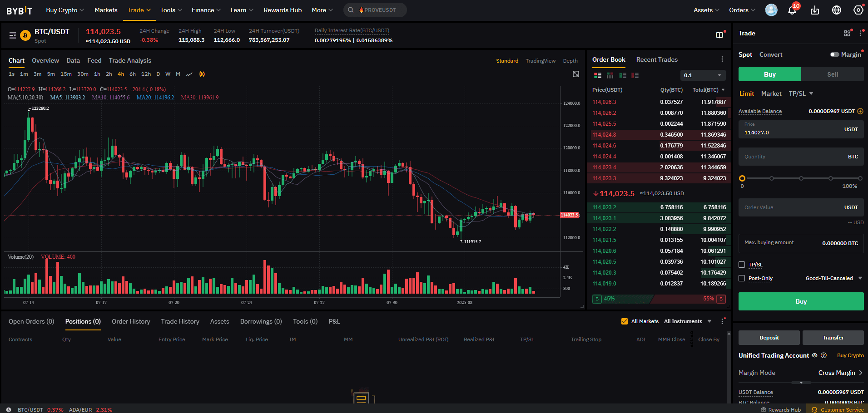Open Good-Till-Canceled dropdown
Screen dimensions: 868x413
[834, 278]
